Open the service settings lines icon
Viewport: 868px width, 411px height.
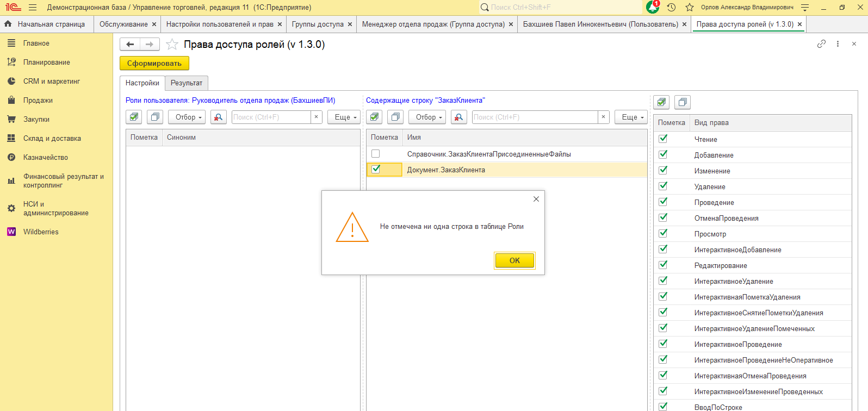805,8
